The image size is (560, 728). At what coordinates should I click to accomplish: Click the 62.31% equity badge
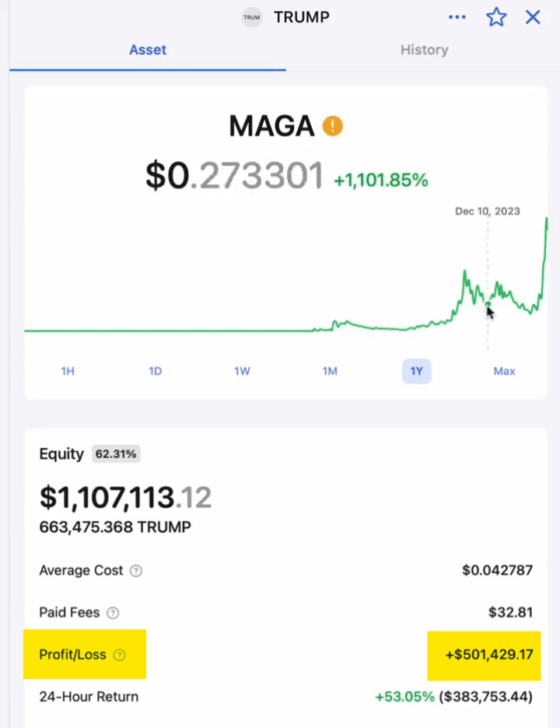[116, 453]
